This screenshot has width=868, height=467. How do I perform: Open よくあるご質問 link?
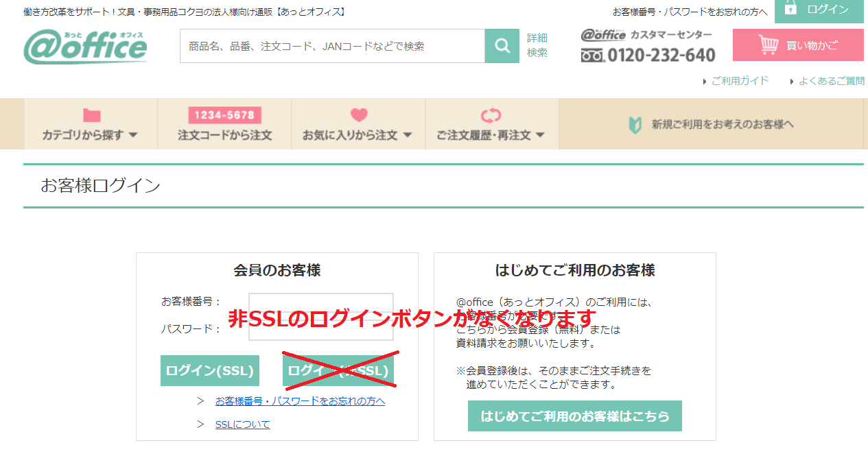(x=832, y=80)
